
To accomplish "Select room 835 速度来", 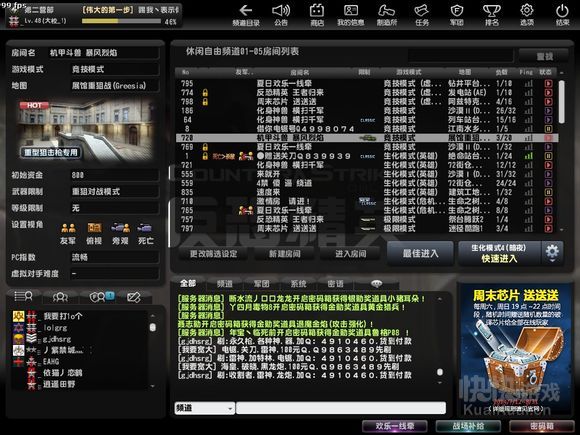I will click(367, 192).
